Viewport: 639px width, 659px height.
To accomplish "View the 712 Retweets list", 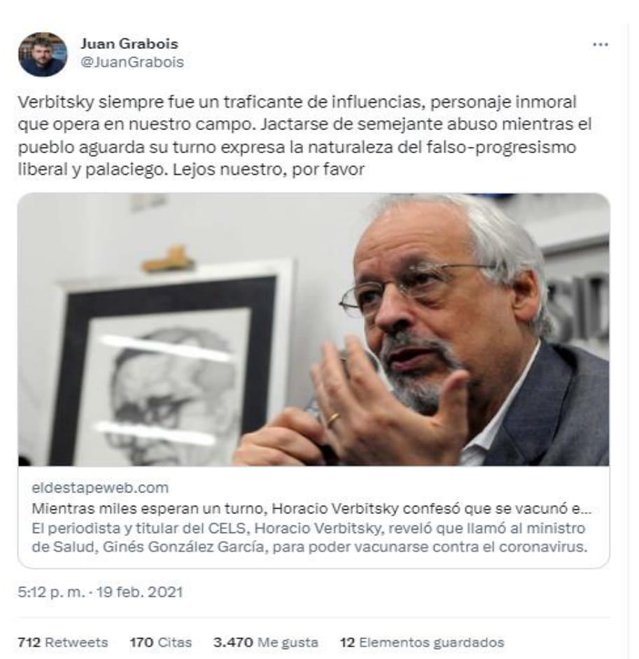I will (x=63, y=642).
